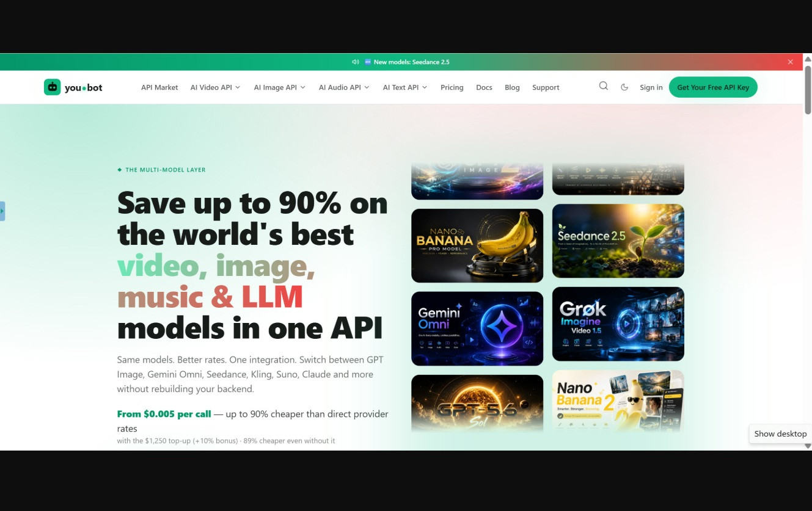Click the "THE MULTI-MODEL LAYER" label

pos(166,170)
